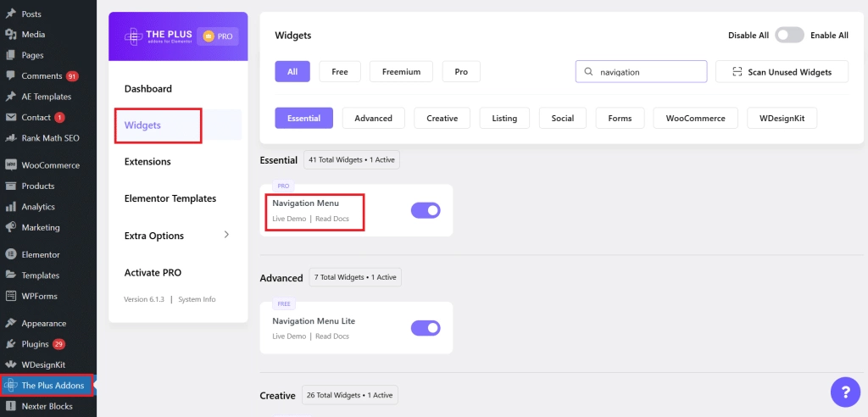
Task: Select the All filter tab
Action: coord(292,71)
